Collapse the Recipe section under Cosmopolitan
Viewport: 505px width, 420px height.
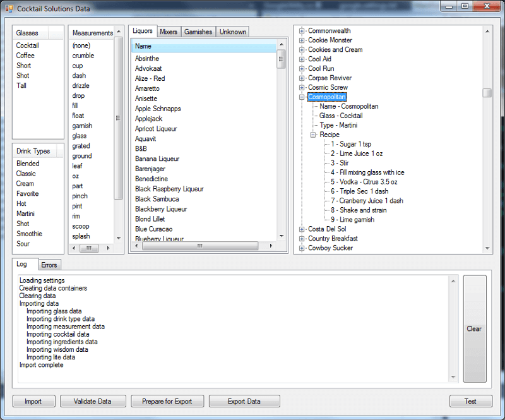(x=314, y=135)
